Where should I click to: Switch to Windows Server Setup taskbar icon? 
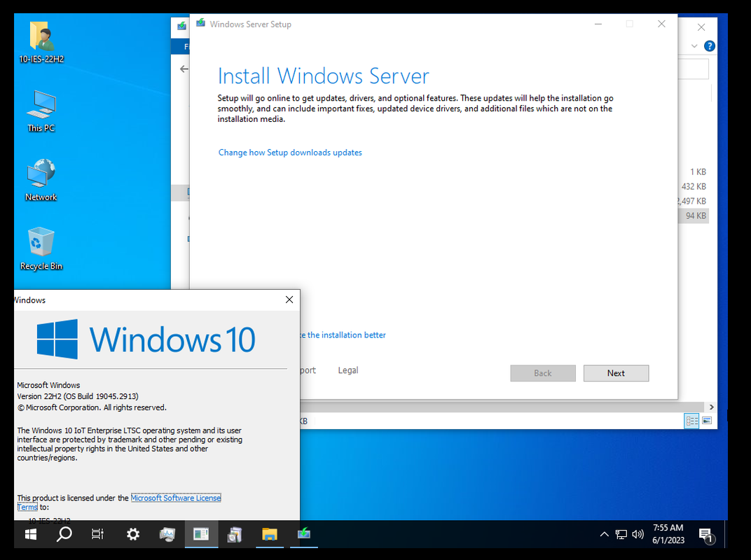(x=304, y=534)
